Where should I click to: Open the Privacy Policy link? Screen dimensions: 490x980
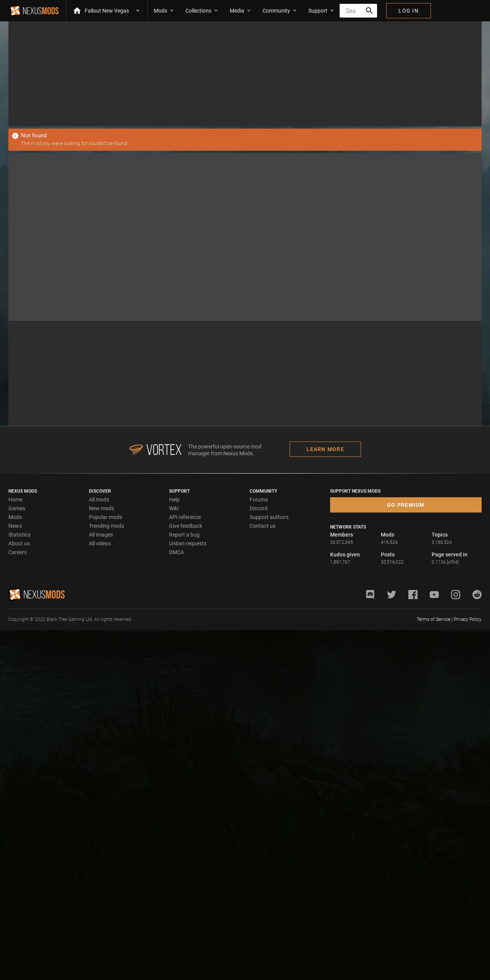[x=467, y=619]
